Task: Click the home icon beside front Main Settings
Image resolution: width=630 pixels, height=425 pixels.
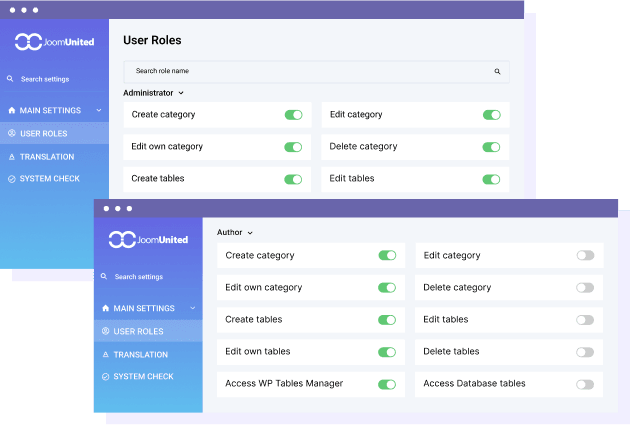Action: pyautogui.click(x=105, y=309)
